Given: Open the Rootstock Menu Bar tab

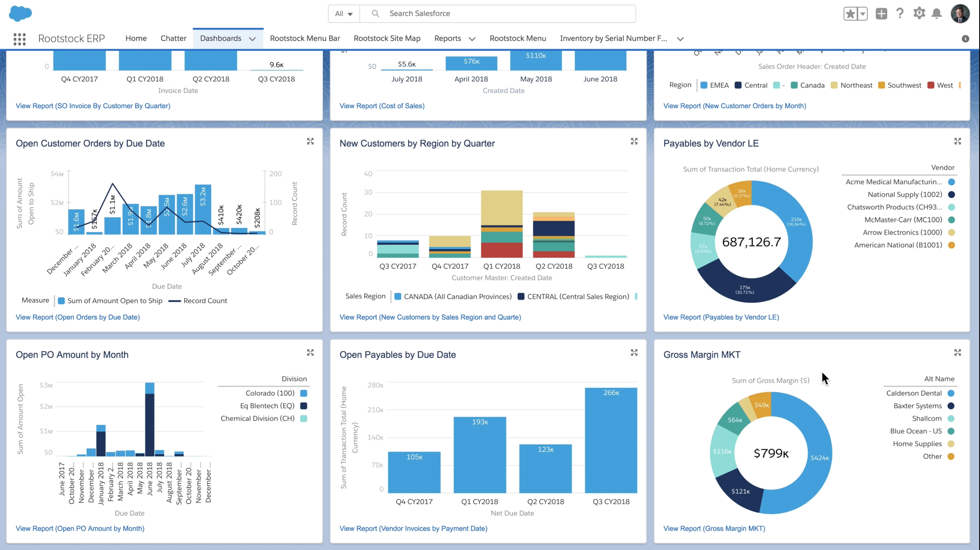Looking at the screenshot, I should pyautogui.click(x=305, y=38).
